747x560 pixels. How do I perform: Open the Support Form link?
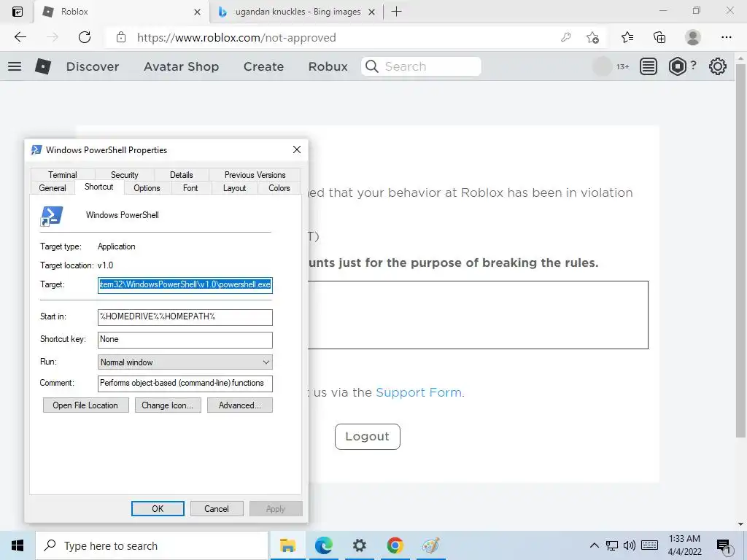419,392
